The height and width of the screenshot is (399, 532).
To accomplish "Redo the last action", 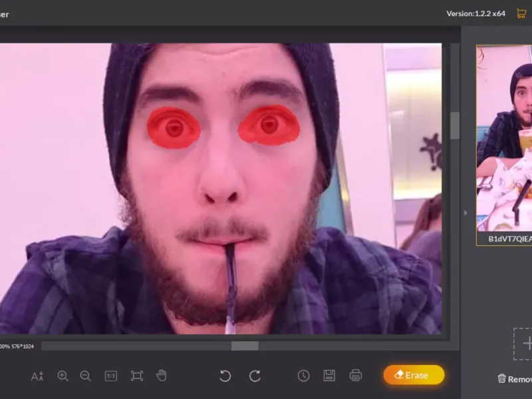I will pos(255,376).
